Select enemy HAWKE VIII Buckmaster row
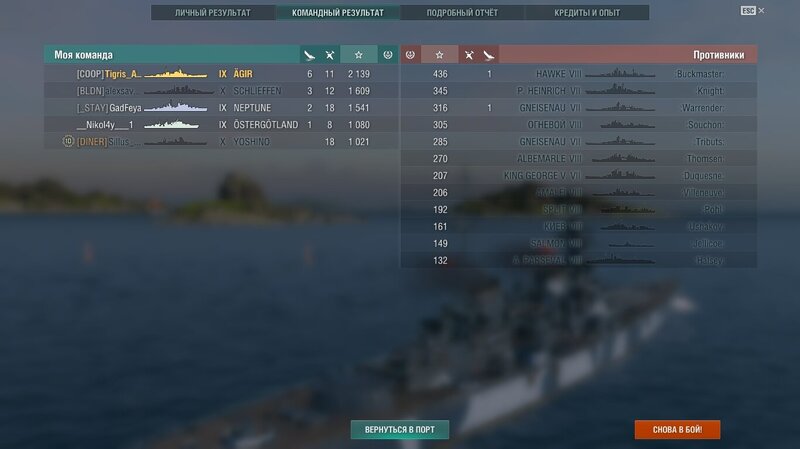The width and height of the screenshot is (800, 449). [579, 74]
